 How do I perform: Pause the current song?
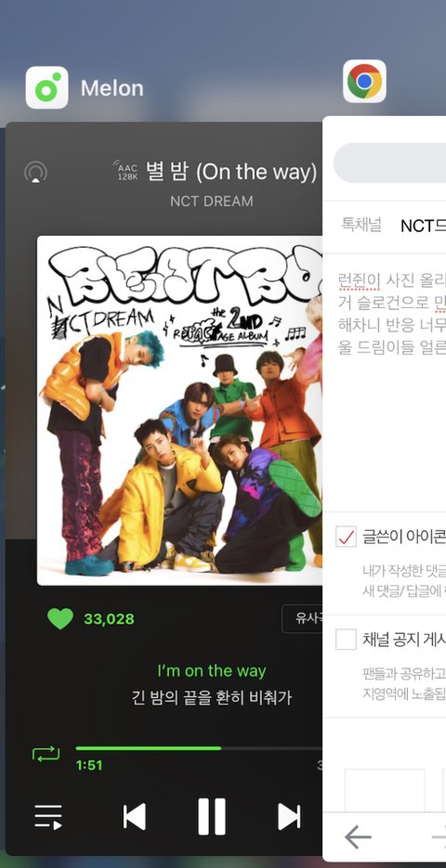click(x=212, y=816)
